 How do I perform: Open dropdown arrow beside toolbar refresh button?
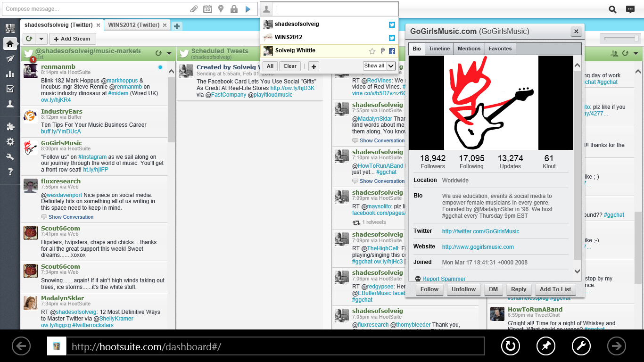click(x=41, y=39)
